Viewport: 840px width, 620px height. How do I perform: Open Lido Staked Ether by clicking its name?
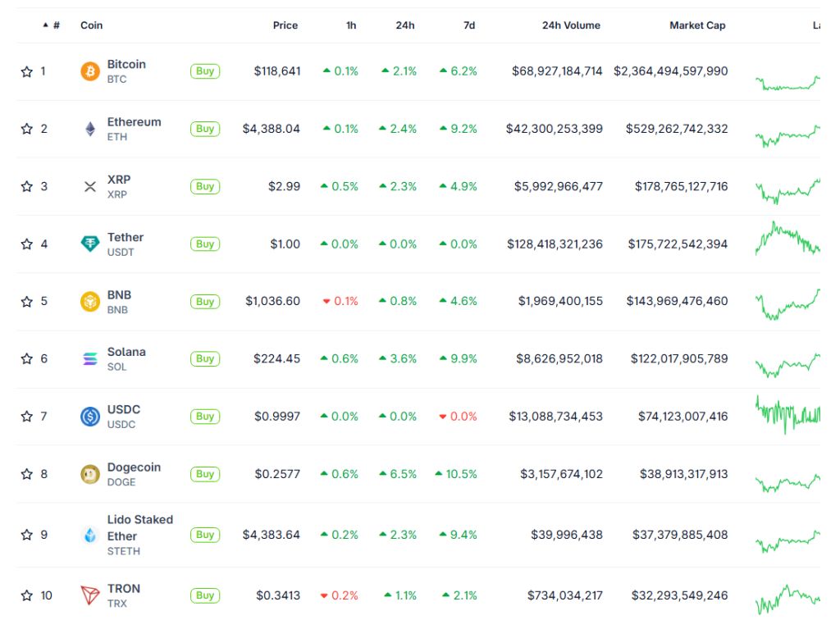coord(139,527)
